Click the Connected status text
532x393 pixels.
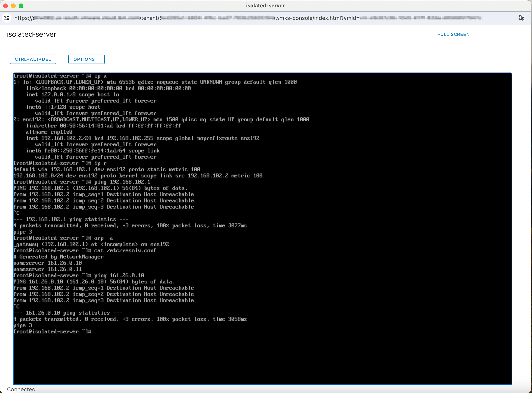22,389
